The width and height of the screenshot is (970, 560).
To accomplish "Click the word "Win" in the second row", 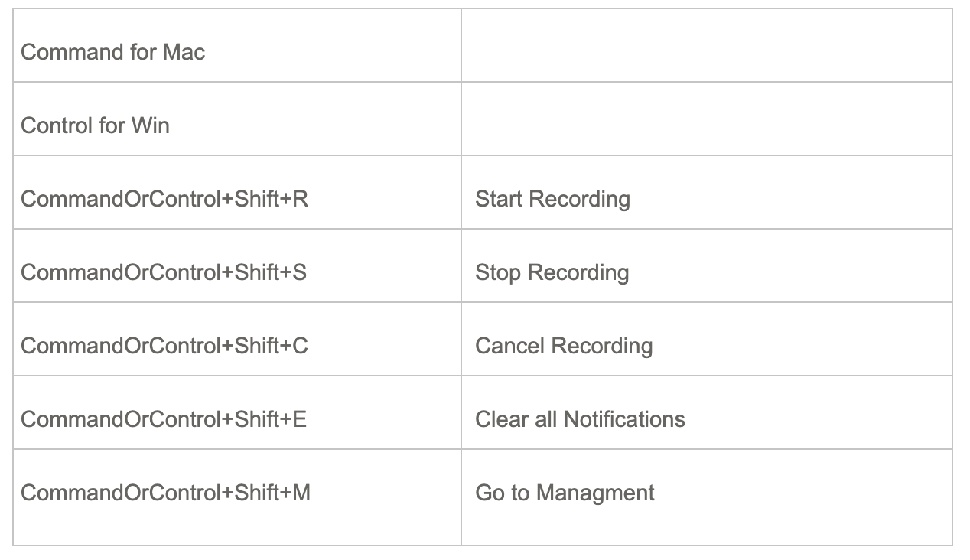I will 150,125.
